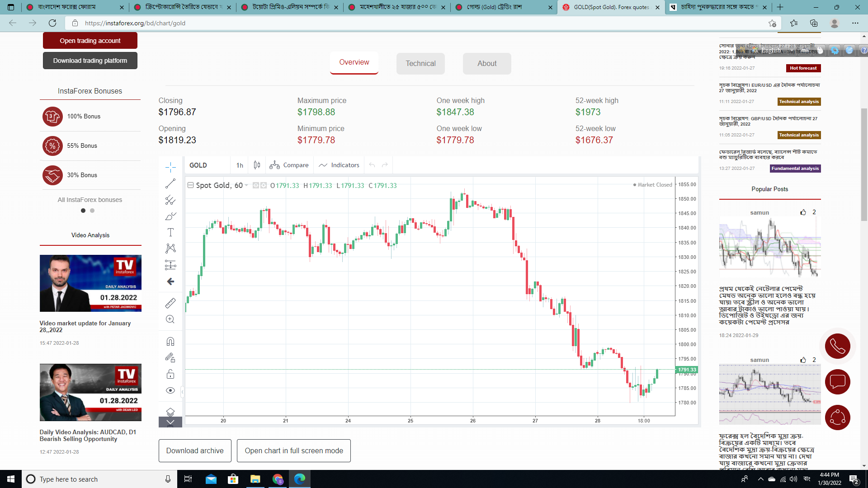868x488 pixels.
Task: Open a new browser tab
Action: [780, 7]
